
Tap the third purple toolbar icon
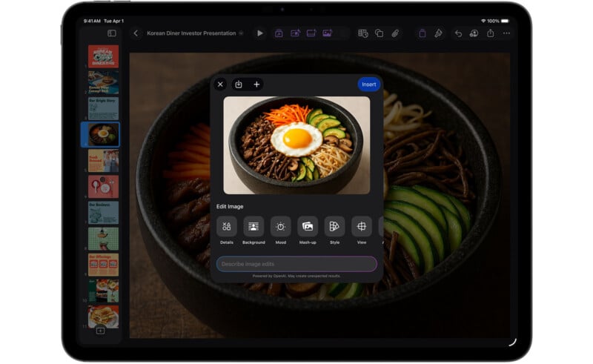(311, 33)
